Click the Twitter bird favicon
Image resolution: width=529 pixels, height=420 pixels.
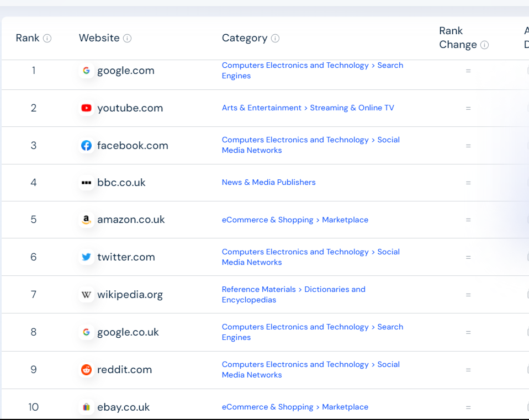86,257
